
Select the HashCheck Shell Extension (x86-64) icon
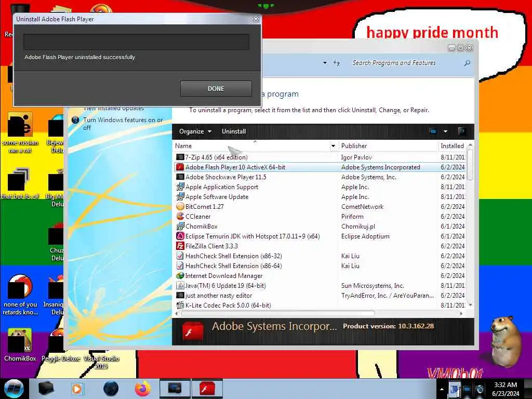click(180, 265)
